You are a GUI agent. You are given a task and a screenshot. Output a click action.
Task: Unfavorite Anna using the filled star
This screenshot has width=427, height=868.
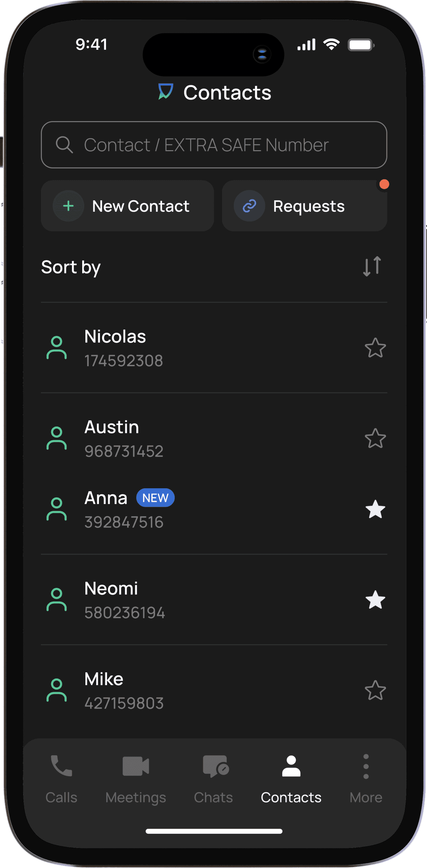(x=375, y=509)
